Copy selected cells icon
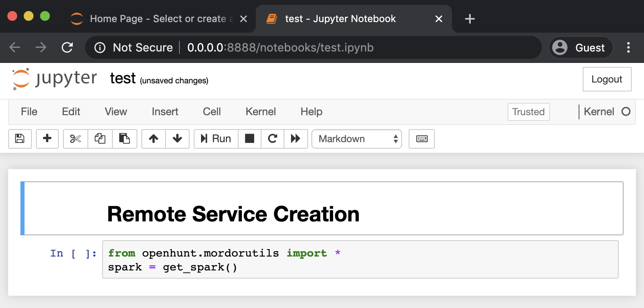The width and height of the screenshot is (644, 308). (x=100, y=139)
